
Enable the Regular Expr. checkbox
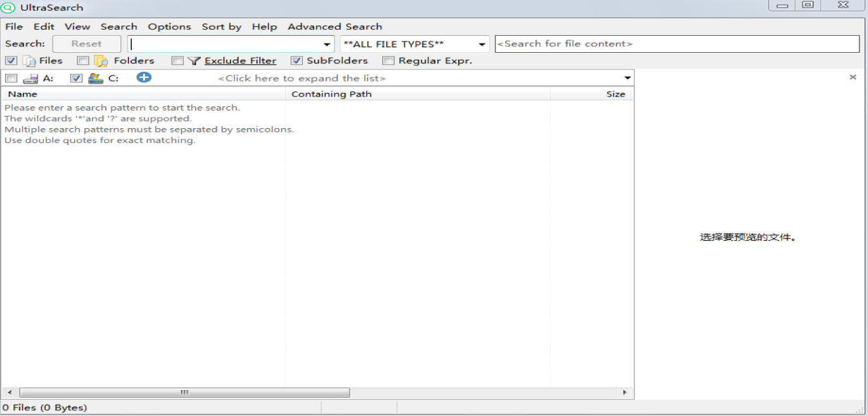pos(388,61)
